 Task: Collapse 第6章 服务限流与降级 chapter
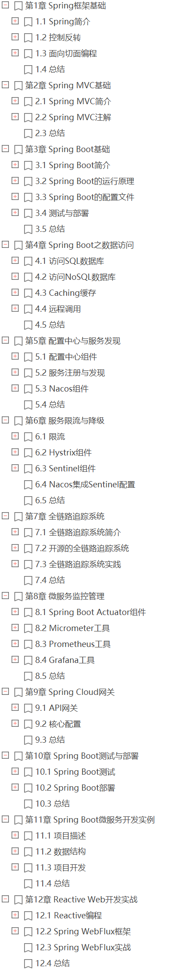click(5, 420)
